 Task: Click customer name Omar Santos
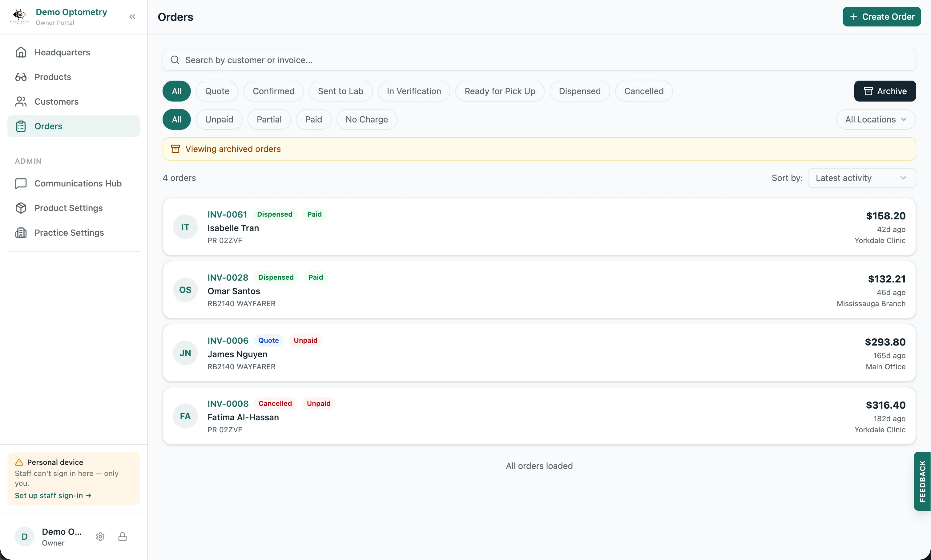point(233,291)
